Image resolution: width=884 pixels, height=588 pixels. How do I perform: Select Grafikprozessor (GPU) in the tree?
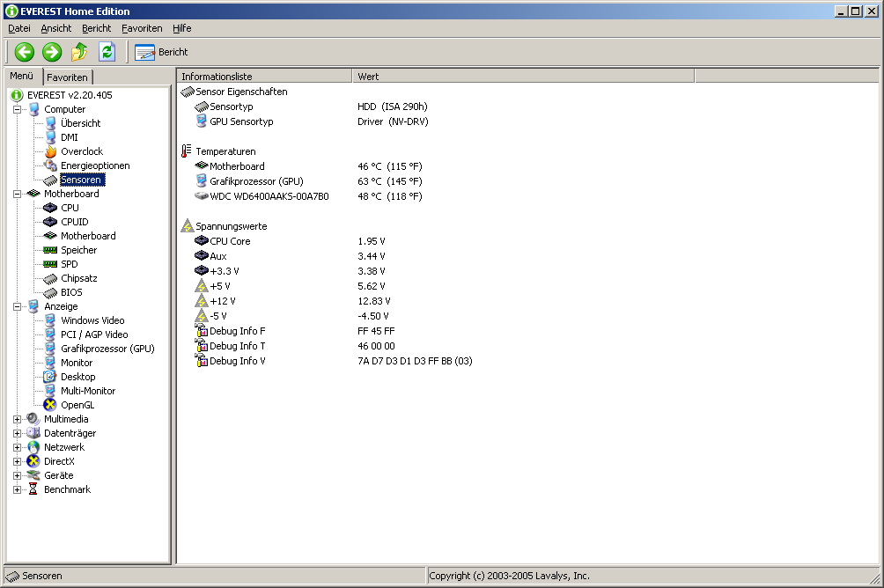[x=107, y=349]
